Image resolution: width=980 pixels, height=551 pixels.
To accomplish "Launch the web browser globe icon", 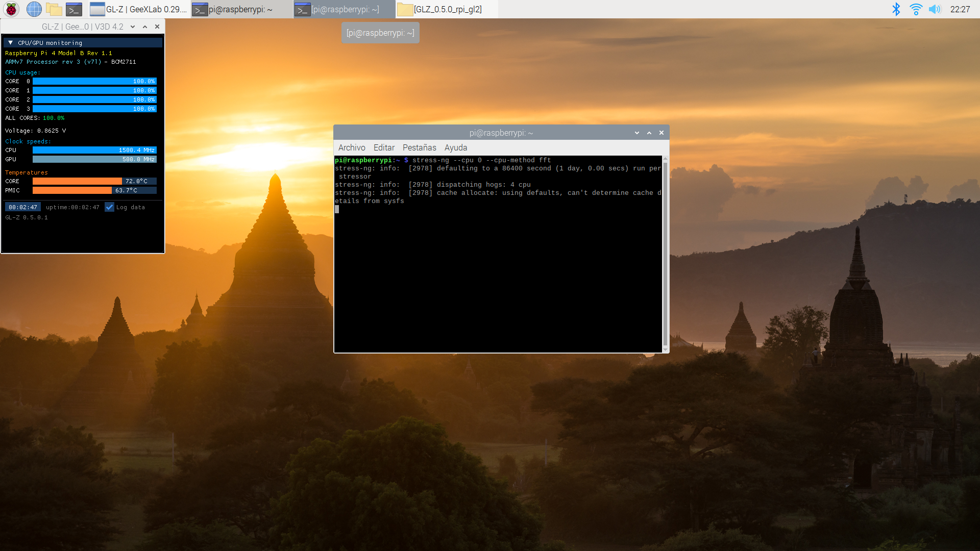I will [34, 9].
